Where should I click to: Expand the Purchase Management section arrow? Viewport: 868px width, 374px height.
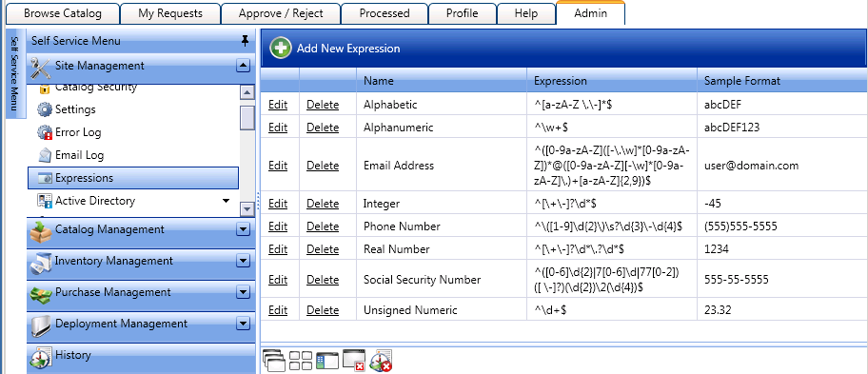click(243, 292)
